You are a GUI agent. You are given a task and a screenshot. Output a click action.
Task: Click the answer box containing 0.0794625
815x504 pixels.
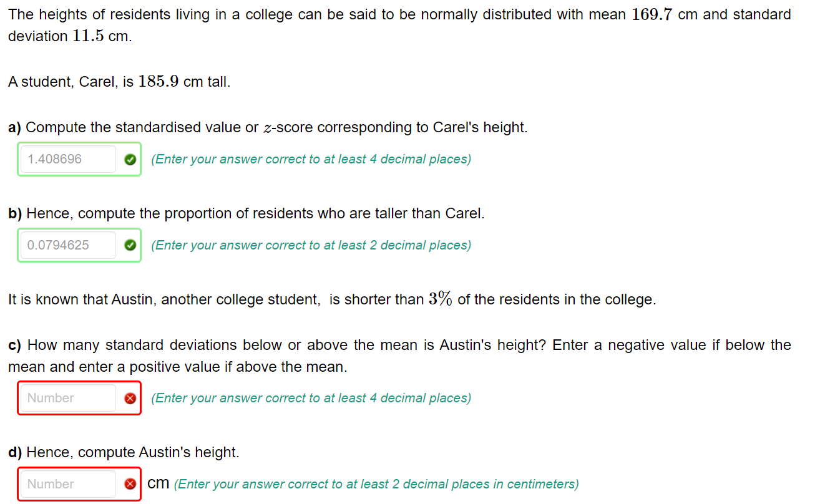(67, 245)
